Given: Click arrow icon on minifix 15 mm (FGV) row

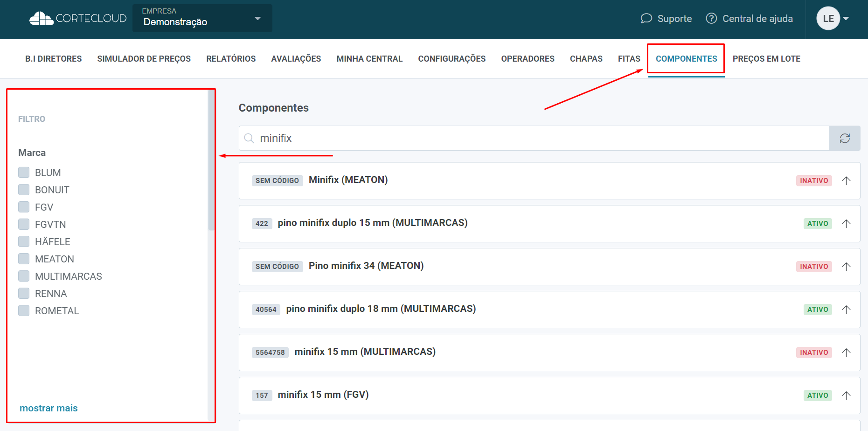Looking at the screenshot, I should tap(846, 396).
